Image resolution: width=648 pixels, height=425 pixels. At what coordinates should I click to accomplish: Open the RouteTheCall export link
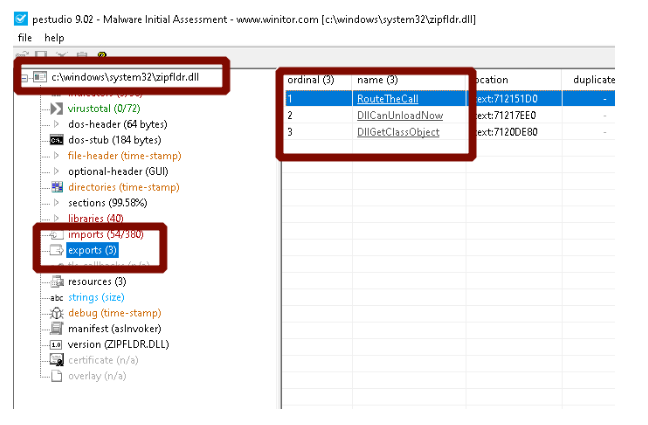[388, 99]
